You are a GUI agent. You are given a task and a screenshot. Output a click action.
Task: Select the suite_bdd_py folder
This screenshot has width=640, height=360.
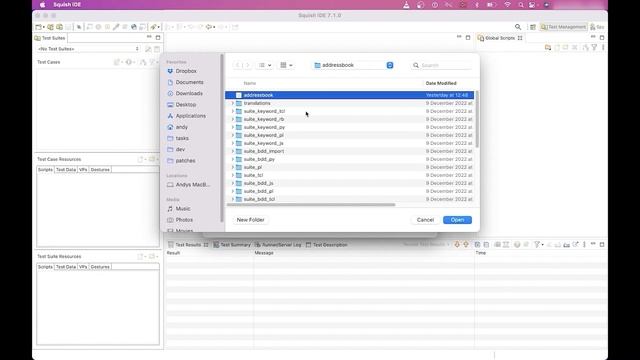(x=349, y=159)
